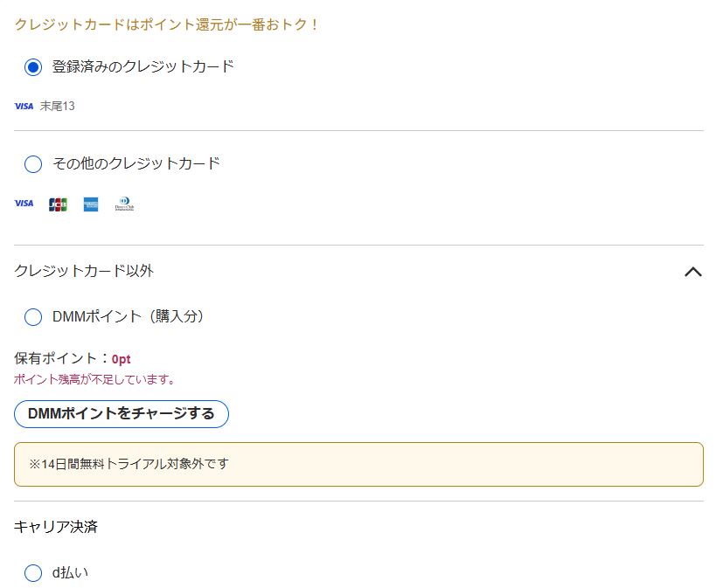Pick d払い carrier payment radio
Image resolution: width=716 pixels, height=588 pixels.
(x=33, y=573)
